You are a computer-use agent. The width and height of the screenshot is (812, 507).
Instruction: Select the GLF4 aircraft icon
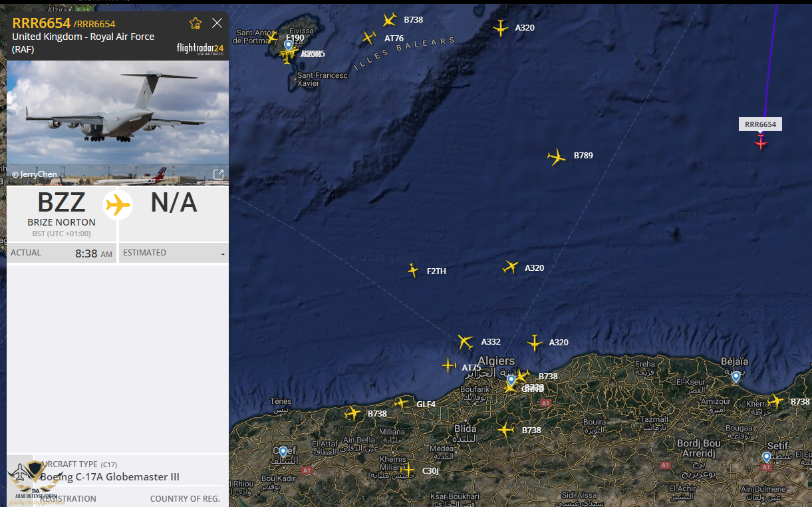point(401,403)
